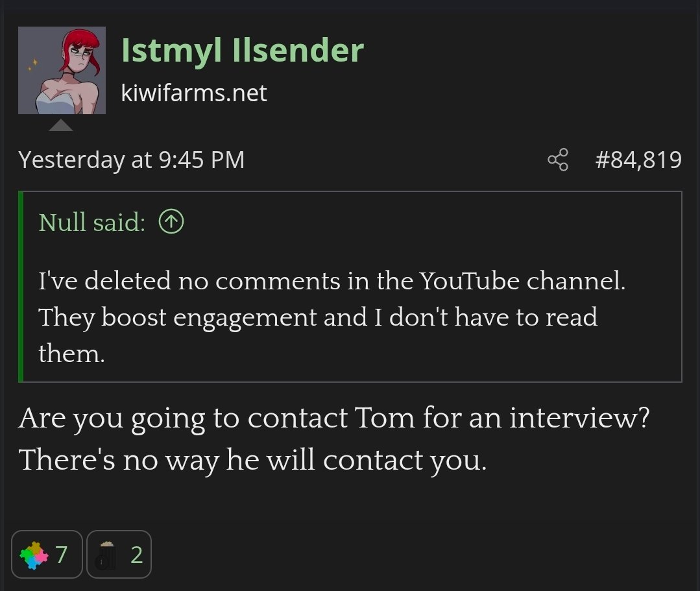The height and width of the screenshot is (591, 700).
Task: Click the reply line 'Are you going to contact Tom'
Action: point(333,418)
